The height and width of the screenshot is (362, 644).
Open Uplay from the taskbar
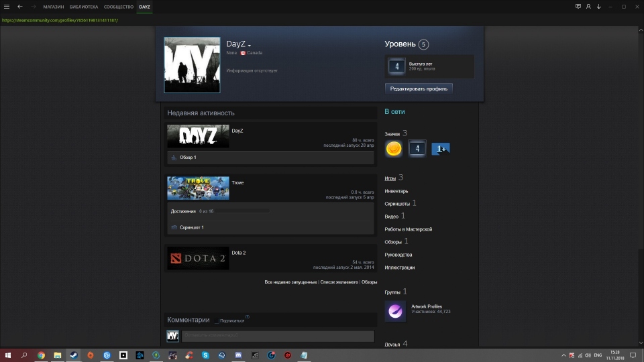(107, 355)
